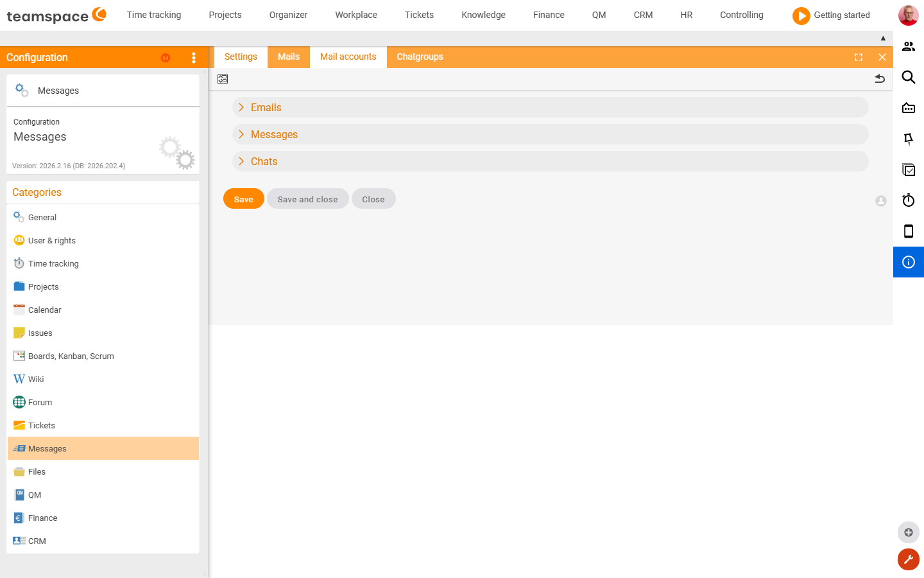Click the Getting started play icon
Viewport: 924px width, 578px height.
click(x=801, y=15)
